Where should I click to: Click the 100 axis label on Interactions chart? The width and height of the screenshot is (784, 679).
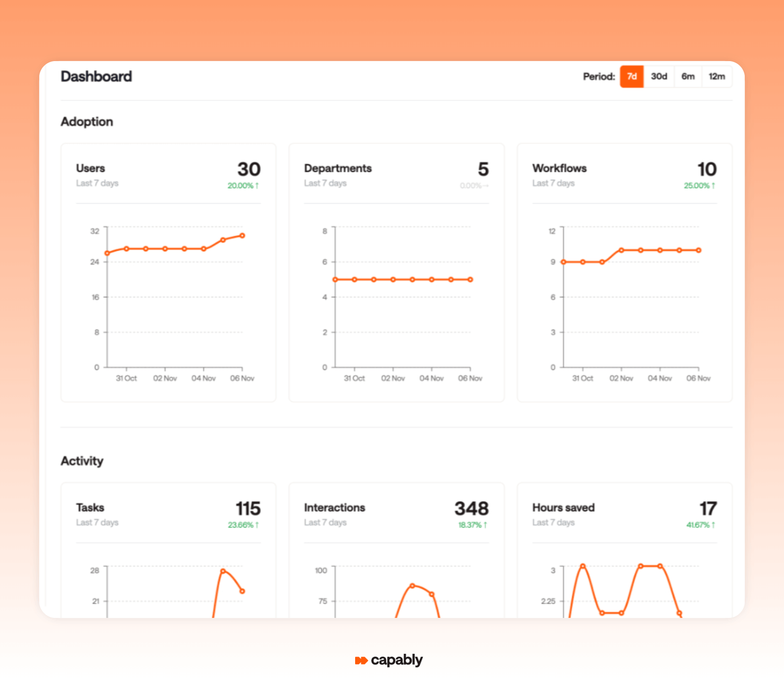(x=321, y=570)
